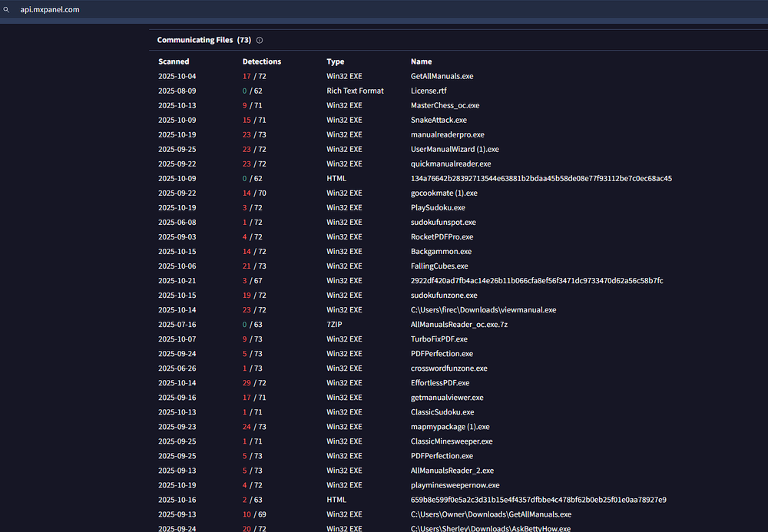Open the info tooltip beside Communicating Files
Screen dimensions: 768x532
258,40
